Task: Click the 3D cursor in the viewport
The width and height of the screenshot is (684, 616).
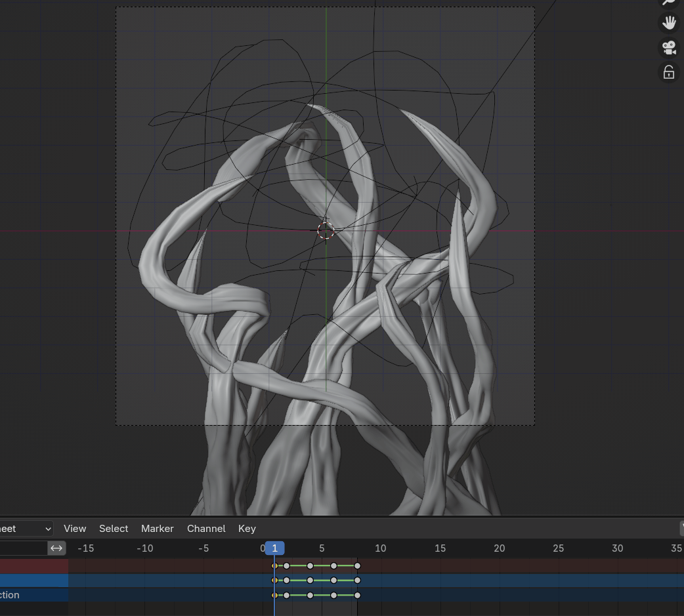Action: click(326, 230)
